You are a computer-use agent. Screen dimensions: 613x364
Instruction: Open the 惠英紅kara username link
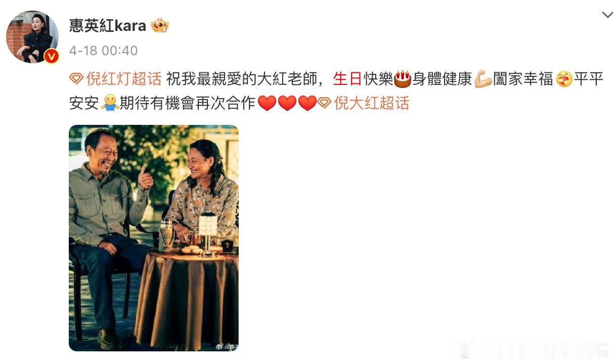[107, 26]
